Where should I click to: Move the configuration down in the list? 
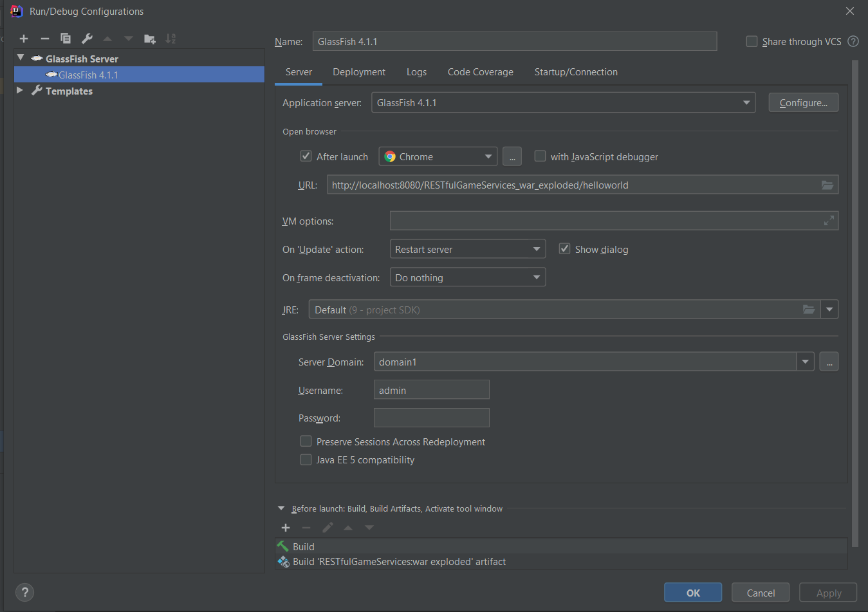pyautogui.click(x=129, y=39)
